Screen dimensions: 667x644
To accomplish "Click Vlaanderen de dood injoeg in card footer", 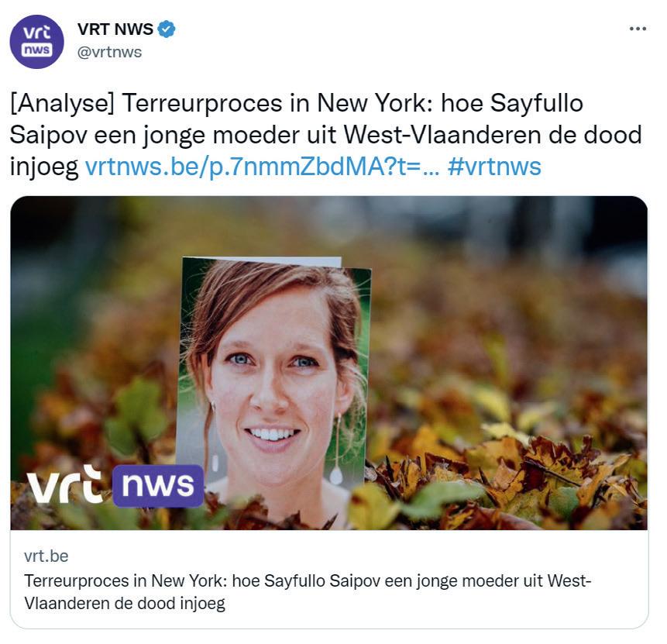I will pyautogui.click(x=125, y=603).
